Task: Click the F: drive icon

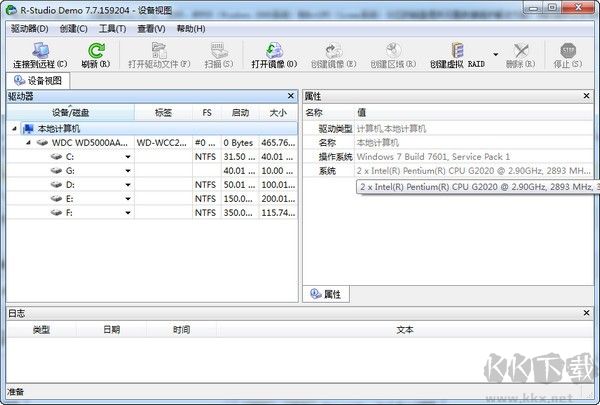Action: tap(56, 212)
